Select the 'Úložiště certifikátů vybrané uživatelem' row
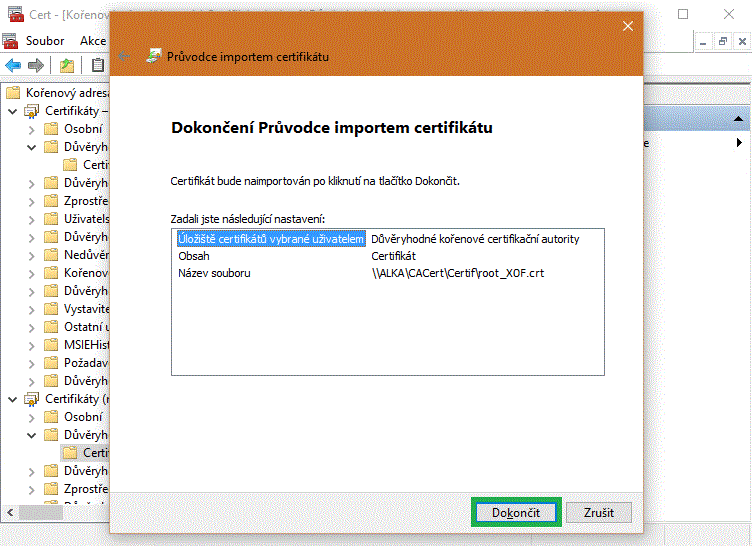The height and width of the screenshot is (546, 752). (271, 239)
